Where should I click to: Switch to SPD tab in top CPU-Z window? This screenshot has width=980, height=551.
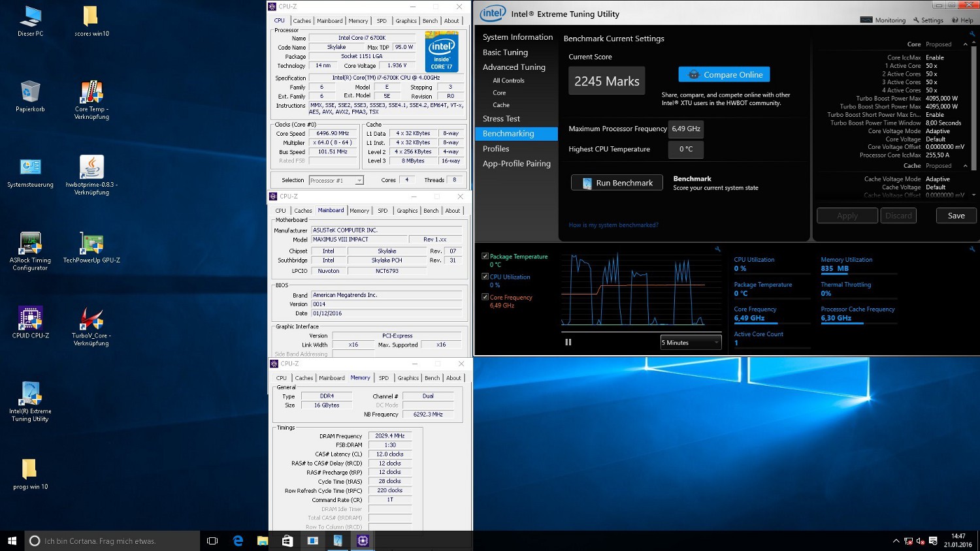(382, 21)
